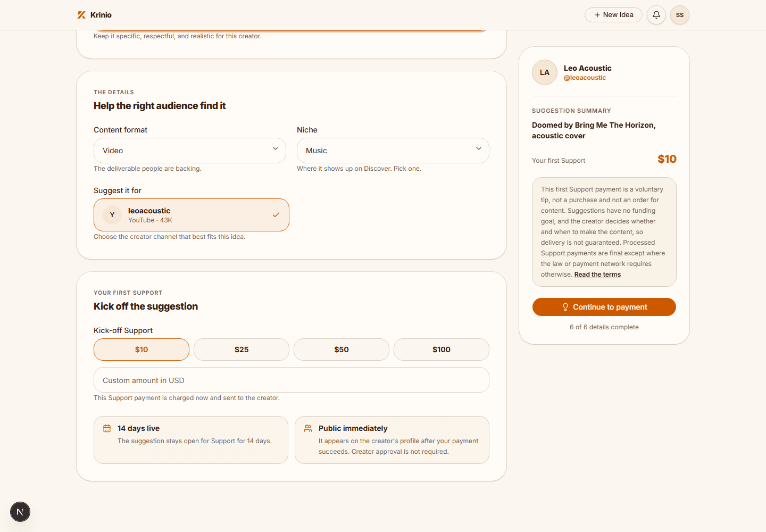This screenshot has width=766, height=532.
Task: Click '6 of 6 details complete' text
Action: [x=604, y=327]
